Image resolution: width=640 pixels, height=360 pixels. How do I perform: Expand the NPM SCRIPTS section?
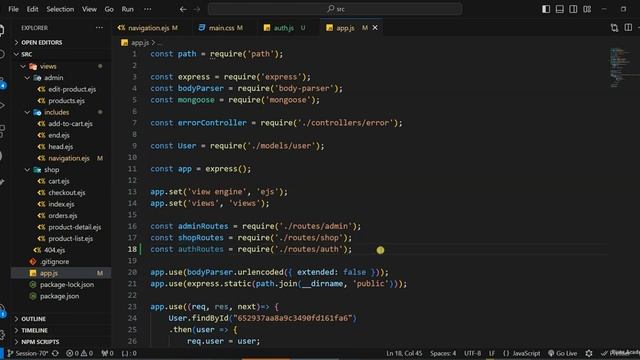pos(60,342)
